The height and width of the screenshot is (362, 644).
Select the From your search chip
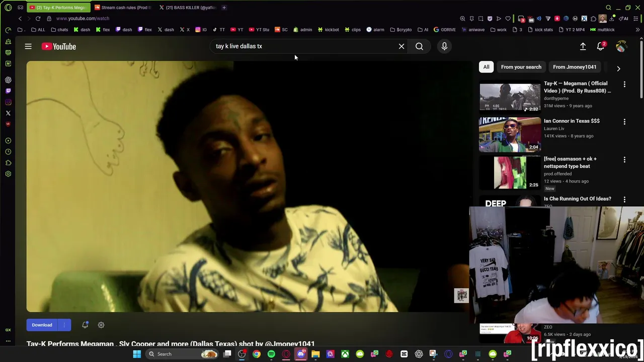(x=521, y=67)
